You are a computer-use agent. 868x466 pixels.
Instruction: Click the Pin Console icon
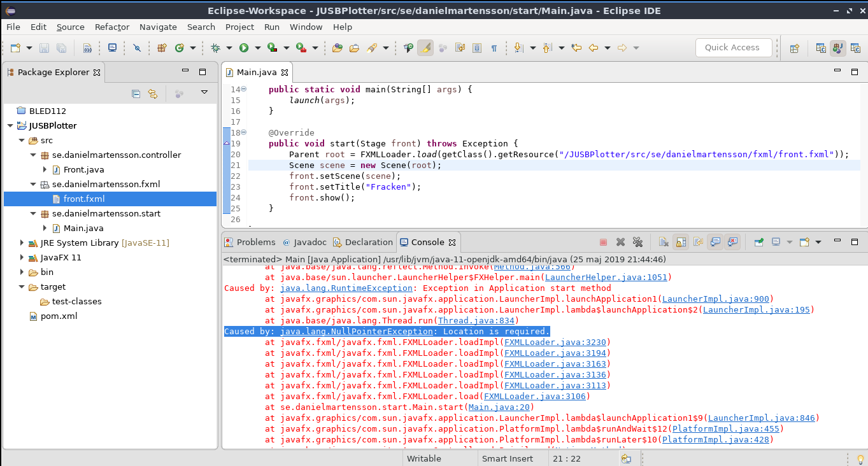click(758, 243)
